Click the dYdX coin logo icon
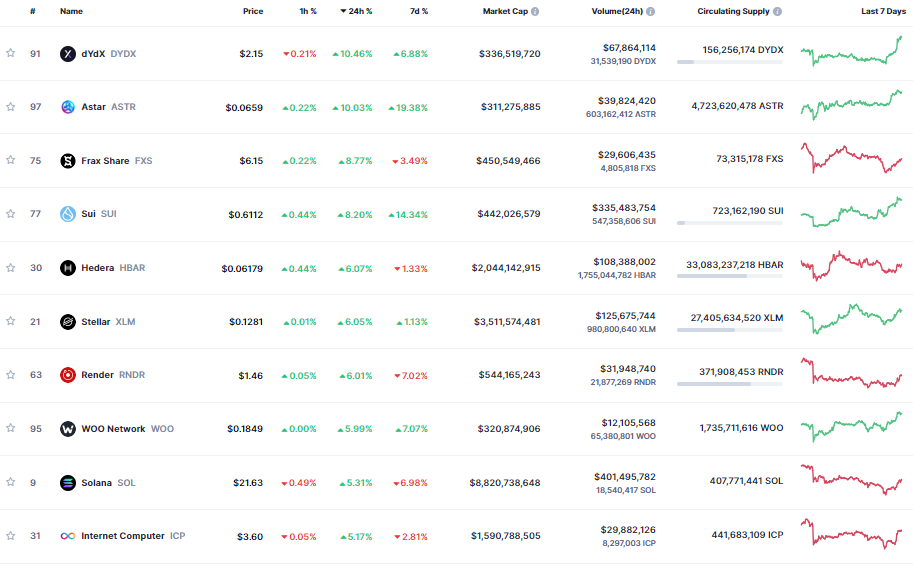Screen dimensions: 924x570 tap(68, 54)
